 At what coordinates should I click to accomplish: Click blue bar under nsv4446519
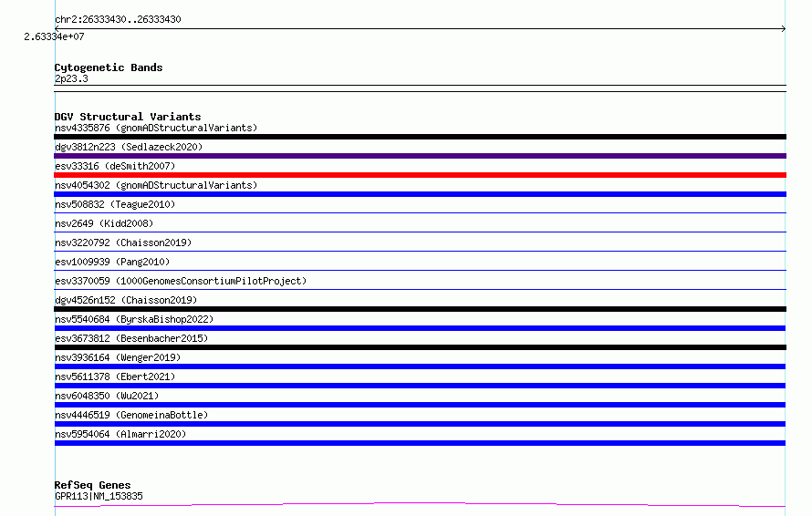[420, 424]
